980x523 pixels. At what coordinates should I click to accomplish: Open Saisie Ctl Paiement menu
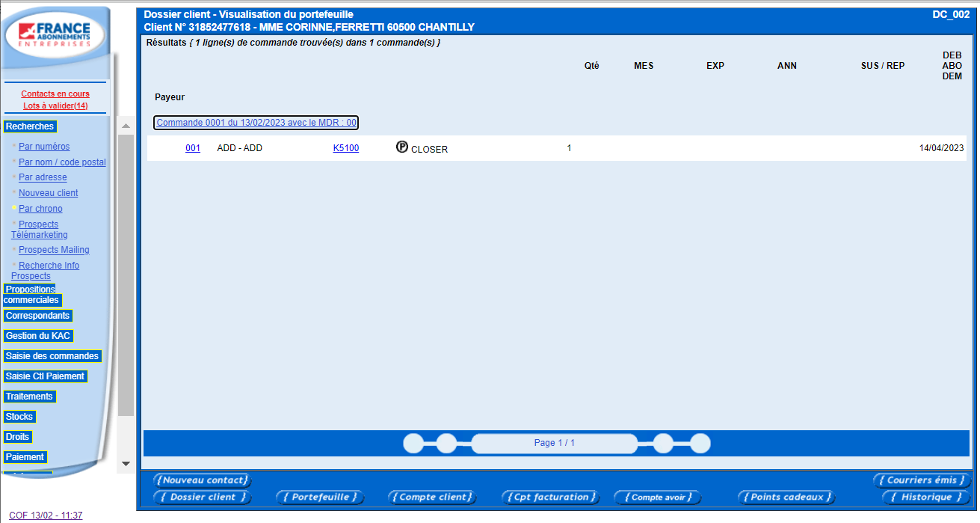tap(45, 376)
